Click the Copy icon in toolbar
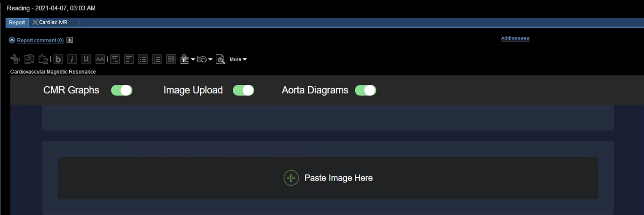The width and height of the screenshot is (644, 215). (29, 59)
